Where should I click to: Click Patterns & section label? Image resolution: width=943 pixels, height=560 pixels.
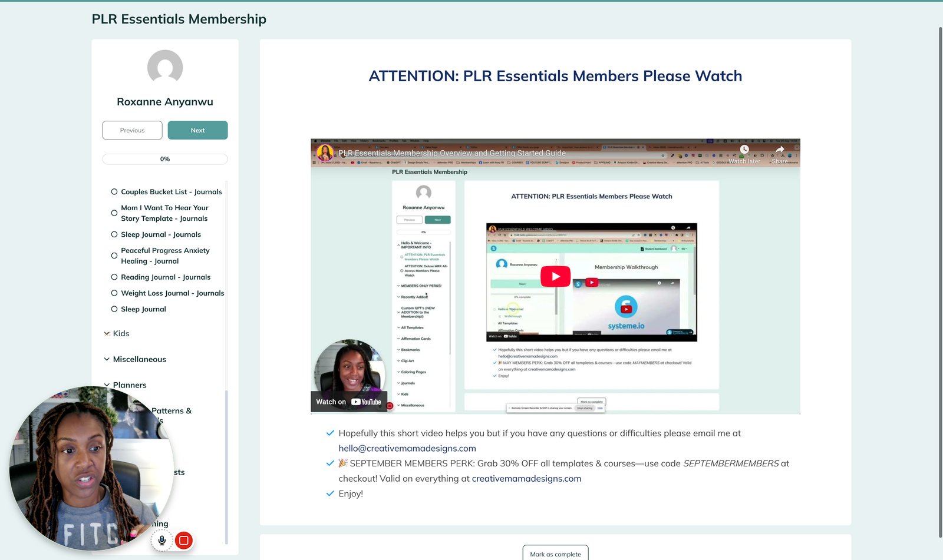(x=172, y=410)
